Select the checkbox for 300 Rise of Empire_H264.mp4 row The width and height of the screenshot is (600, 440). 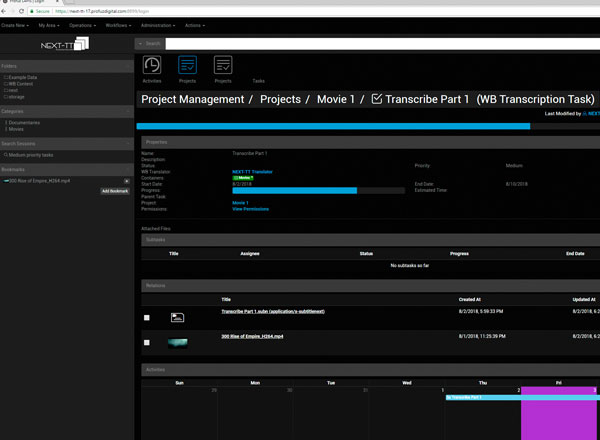coord(147,342)
